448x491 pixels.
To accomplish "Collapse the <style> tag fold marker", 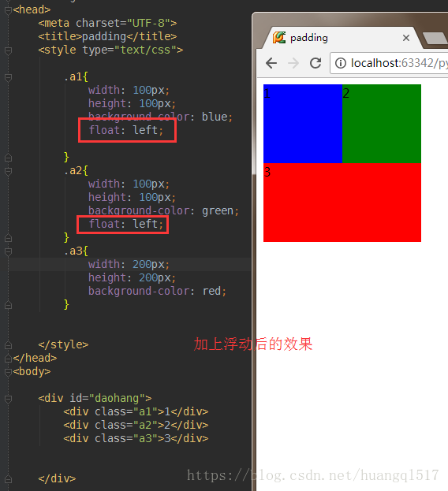I will tap(9, 50).
